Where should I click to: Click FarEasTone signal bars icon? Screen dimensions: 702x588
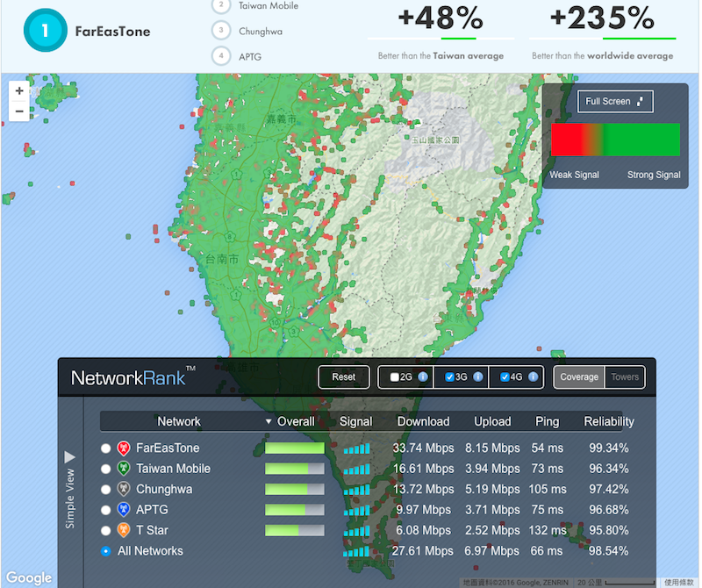(356, 448)
